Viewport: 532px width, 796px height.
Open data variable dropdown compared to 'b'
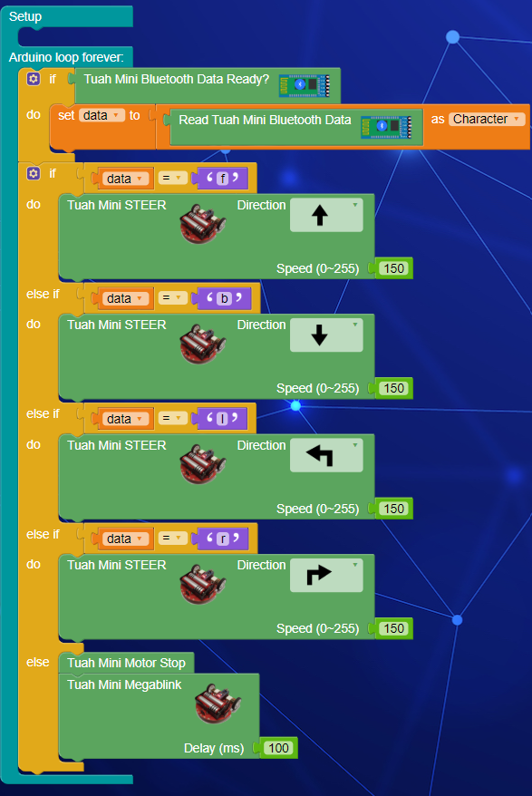[126, 298]
